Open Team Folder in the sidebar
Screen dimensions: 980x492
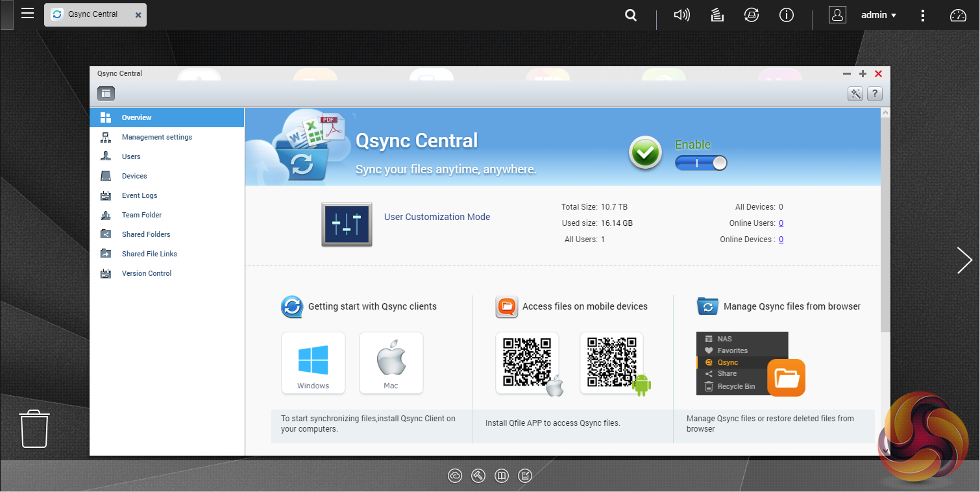point(167,215)
